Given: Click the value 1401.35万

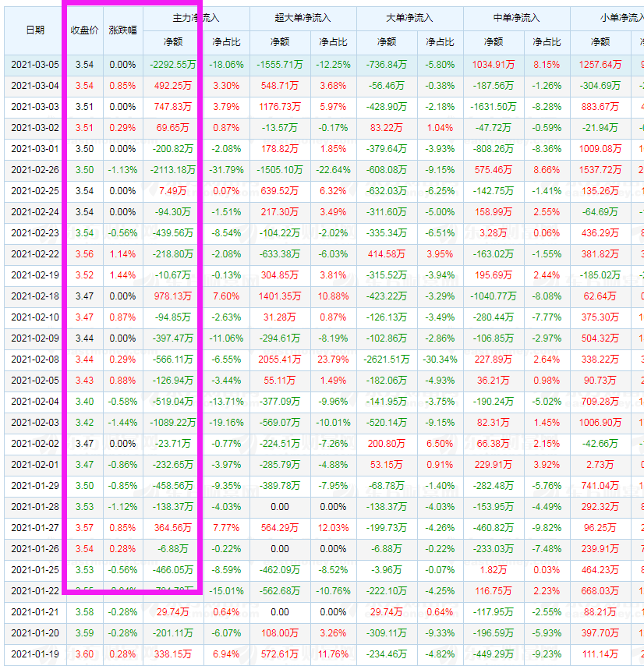Looking at the screenshot, I should click(280, 296).
